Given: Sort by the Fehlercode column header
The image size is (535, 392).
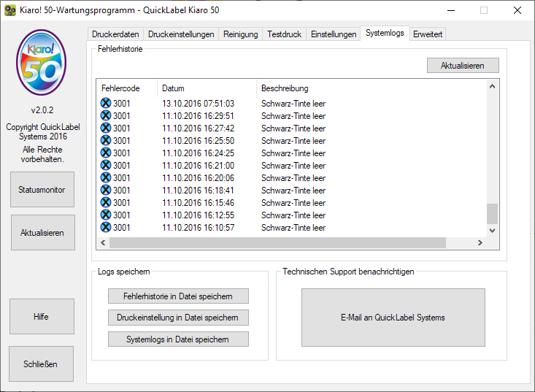Looking at the screenshot, I should (x=127, y=88).
